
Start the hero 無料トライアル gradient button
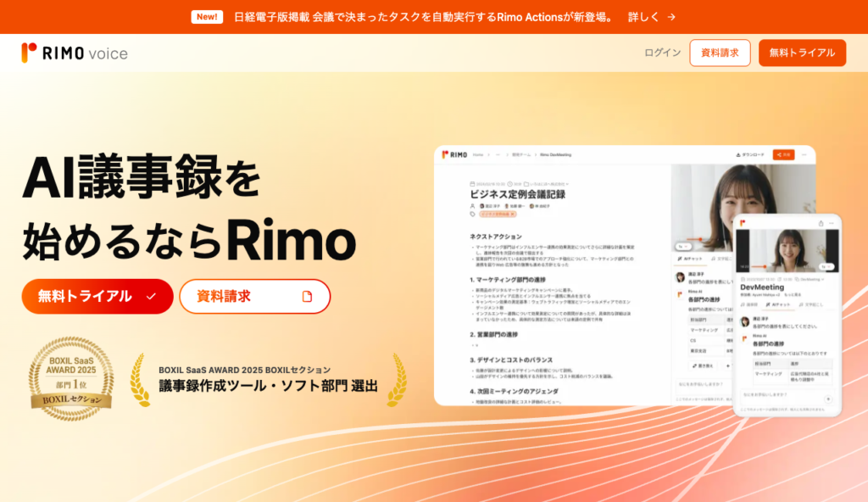click(97, 297)
